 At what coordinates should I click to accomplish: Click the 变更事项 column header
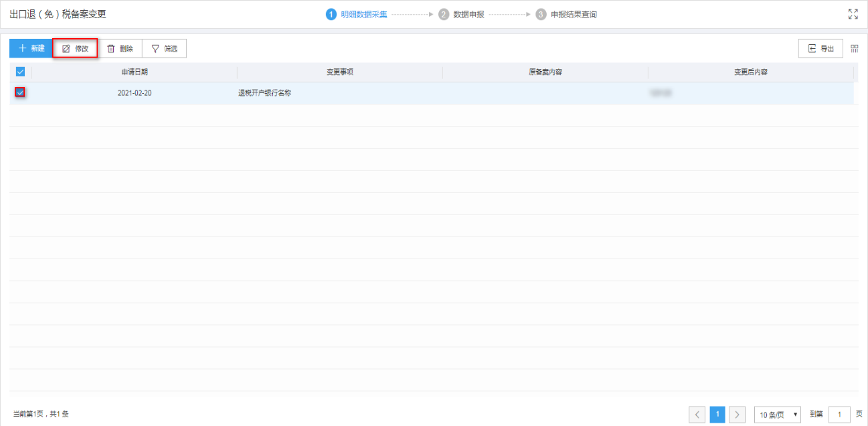(339, 72)
